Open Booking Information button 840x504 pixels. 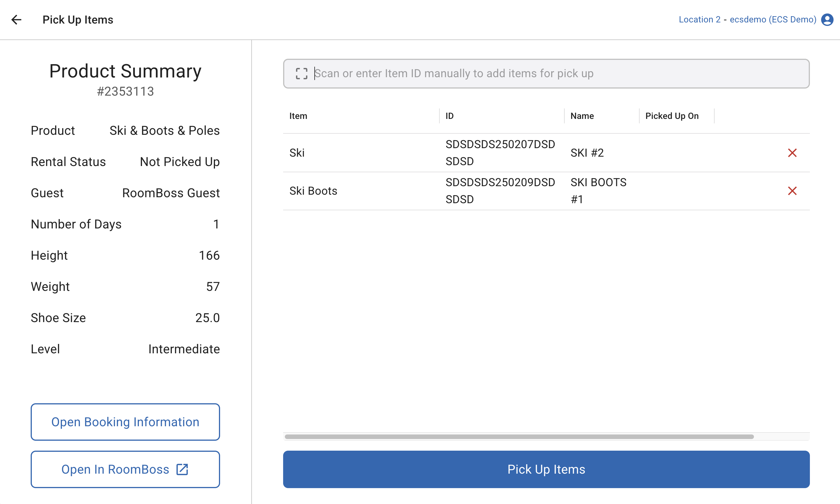(125, 422)
